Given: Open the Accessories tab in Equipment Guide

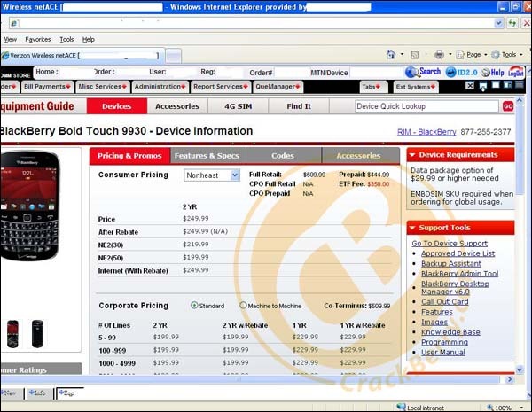Looking at the screenshot, I should pos(177,106).
